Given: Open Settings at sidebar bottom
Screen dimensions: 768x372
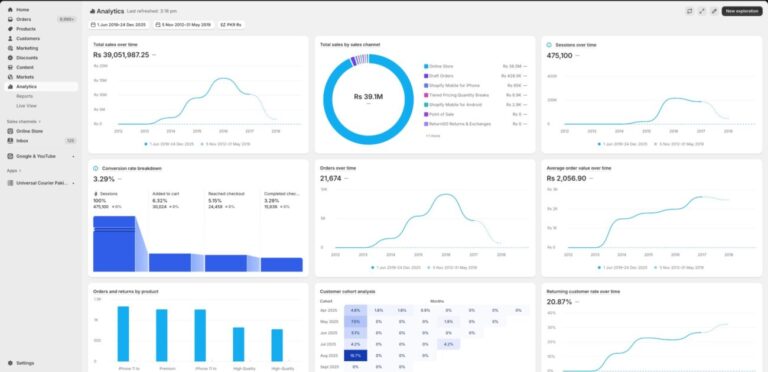Looking at the screenshot, I should coord(41,363).
